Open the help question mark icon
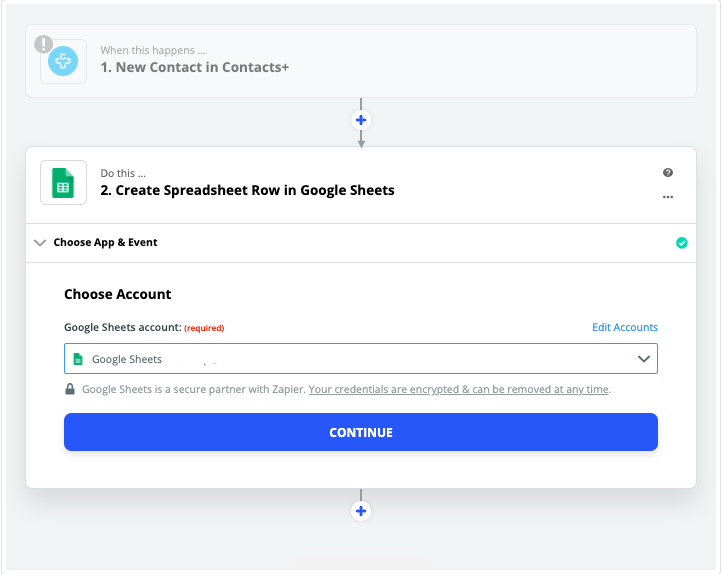This screenshot has height=574, width=724. (x=668, y=173)
